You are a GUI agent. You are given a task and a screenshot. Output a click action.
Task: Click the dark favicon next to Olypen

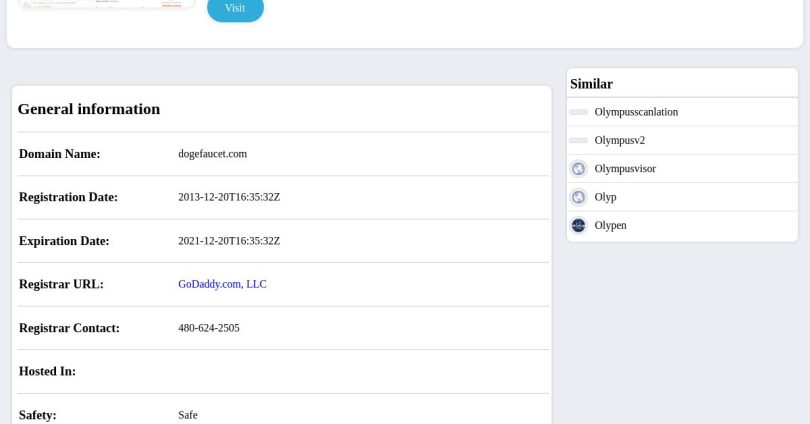coord(579,226)
